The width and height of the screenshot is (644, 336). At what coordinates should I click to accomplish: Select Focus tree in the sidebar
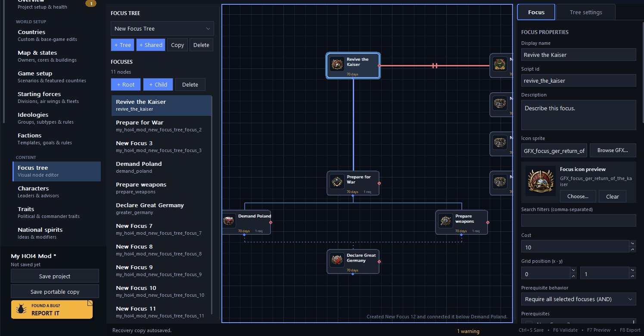pyautogui.click(x=57, y=171)
